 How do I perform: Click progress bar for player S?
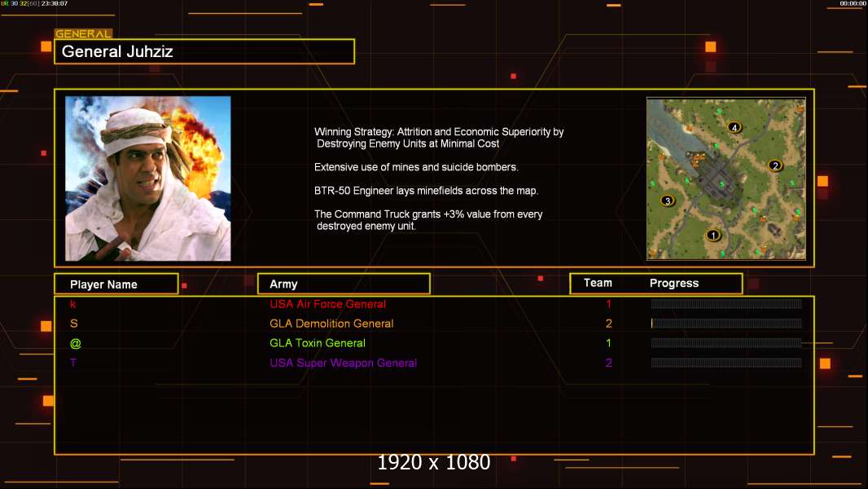(x=726, y=324)
